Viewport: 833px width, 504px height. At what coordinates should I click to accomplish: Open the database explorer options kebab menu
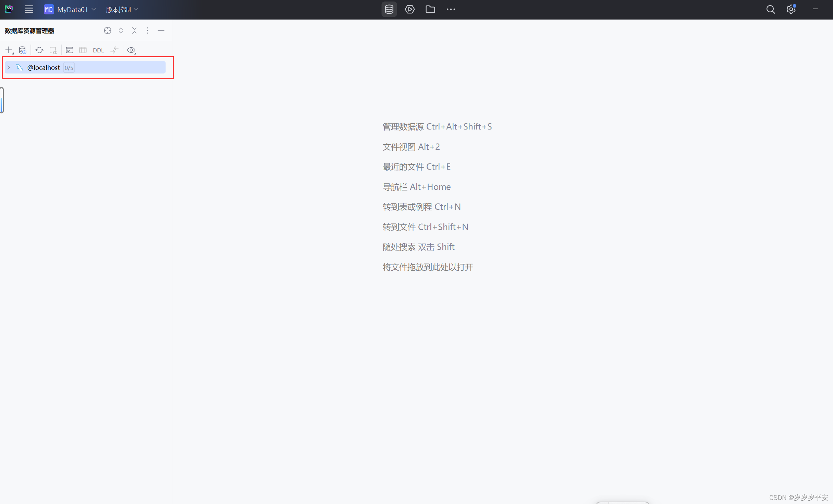click(148, 30)
